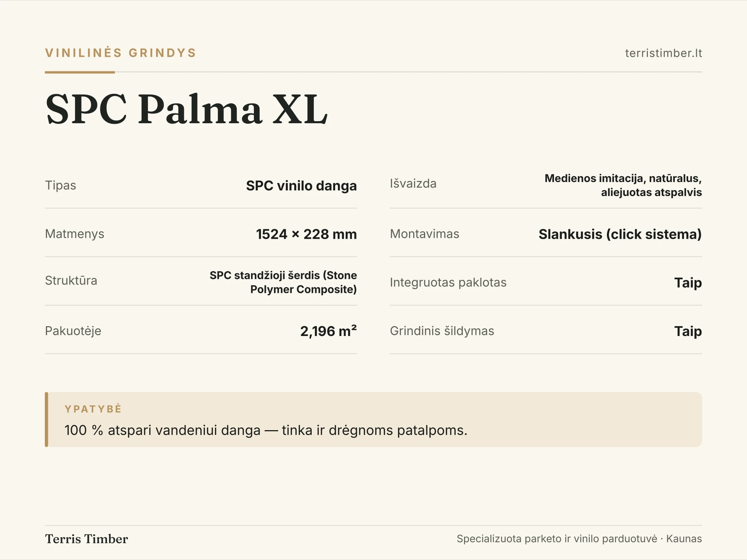Select the Išvaizda label

[x=413, y=183]
